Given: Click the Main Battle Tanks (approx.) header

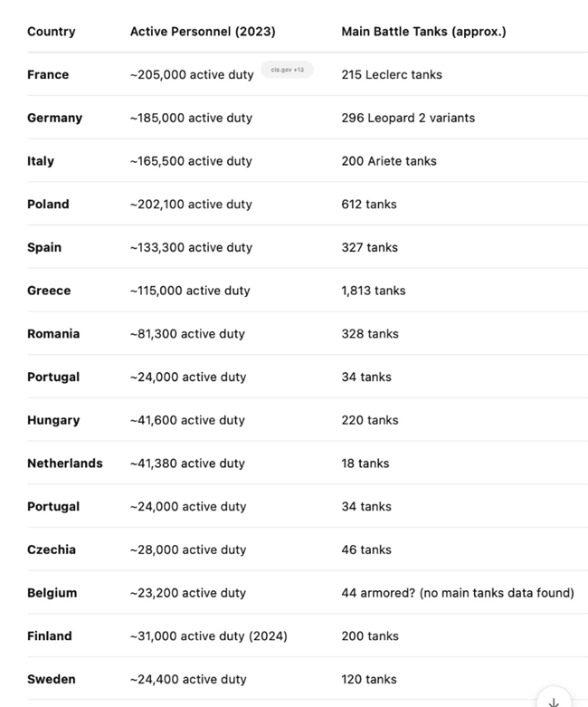Looking at the screenshot, I should (x=423, y=32).
